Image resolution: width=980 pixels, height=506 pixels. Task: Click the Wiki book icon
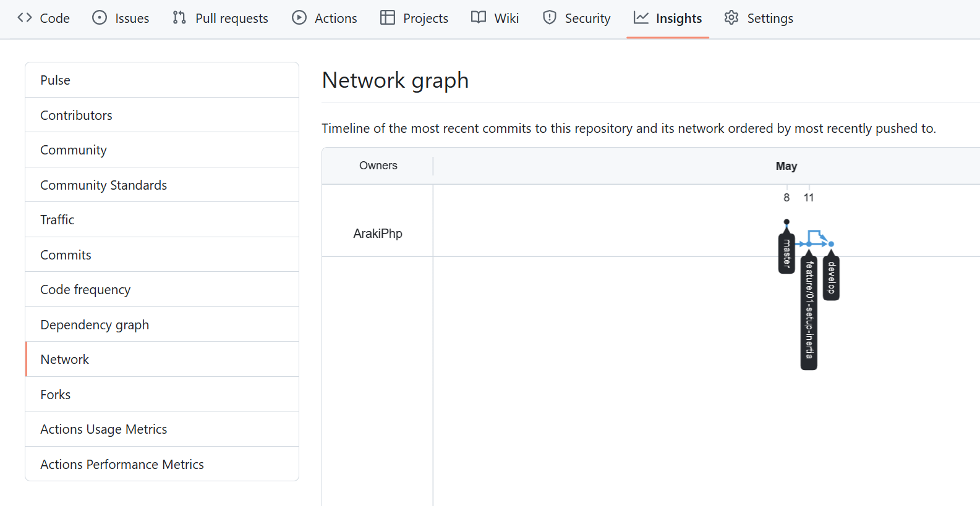pos(479,18)
